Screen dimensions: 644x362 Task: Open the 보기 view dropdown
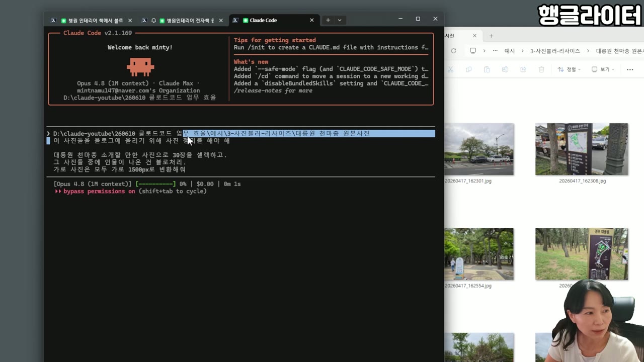point(603,69)
